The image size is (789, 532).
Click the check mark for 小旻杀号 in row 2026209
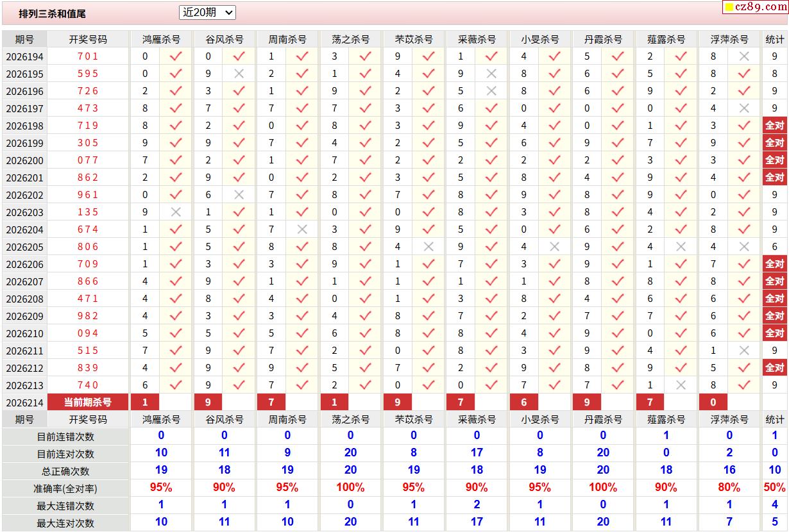(x=555, y=316)
